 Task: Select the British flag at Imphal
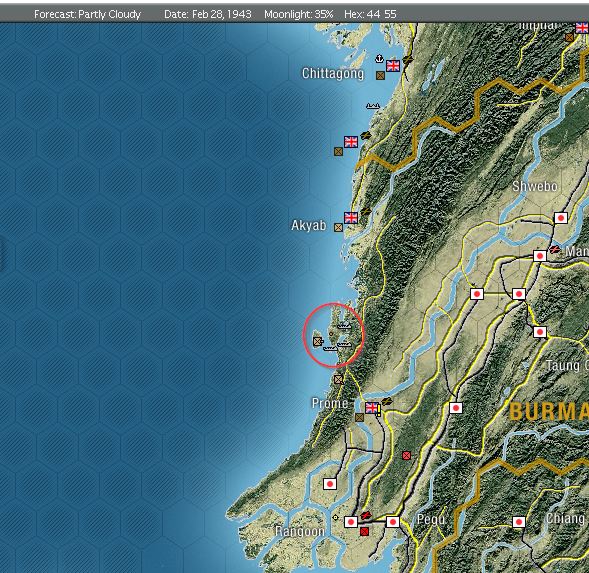582,27
